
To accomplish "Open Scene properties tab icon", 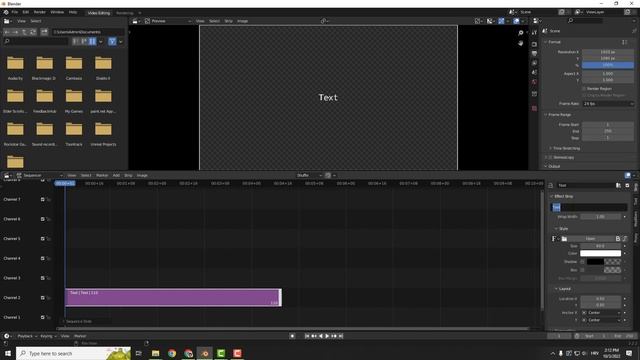I will [x=534, y=72].
